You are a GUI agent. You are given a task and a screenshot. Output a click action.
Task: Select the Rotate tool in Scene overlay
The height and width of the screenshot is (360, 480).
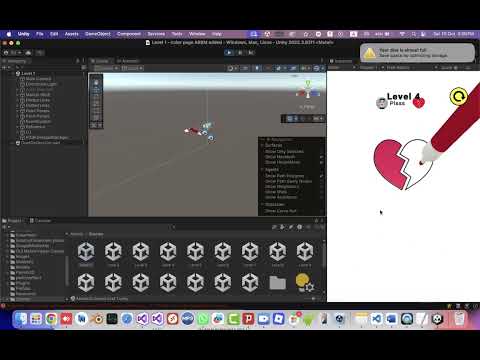click(x=96, y=97)
